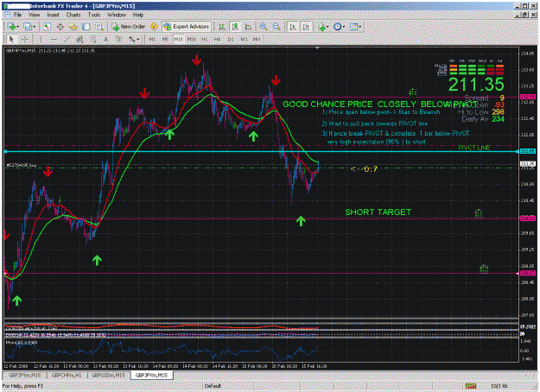
Task: Open the Insert menu
Action: pyautogui.click(x=53, y=15)
